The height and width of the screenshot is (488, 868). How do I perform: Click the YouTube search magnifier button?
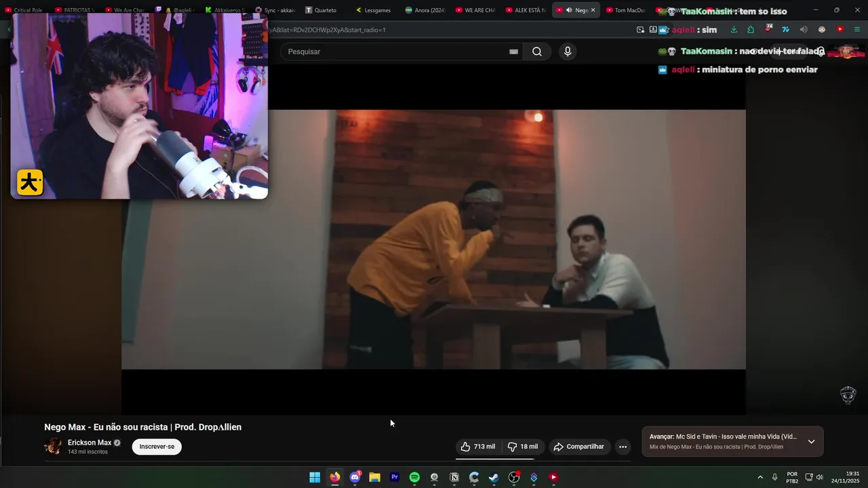click(537, 52)
